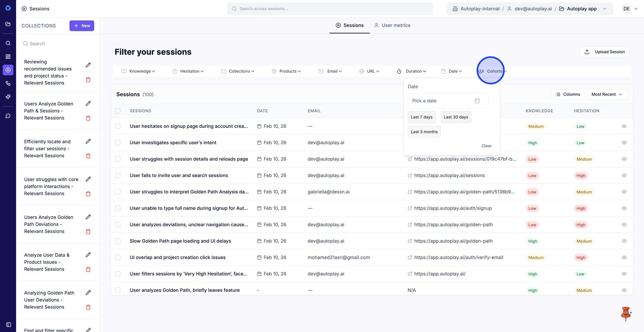Image resolution: width=644 pixels, height=332 pixels.
Task: Click the 'Search across sessions' field
Action: 330,9
